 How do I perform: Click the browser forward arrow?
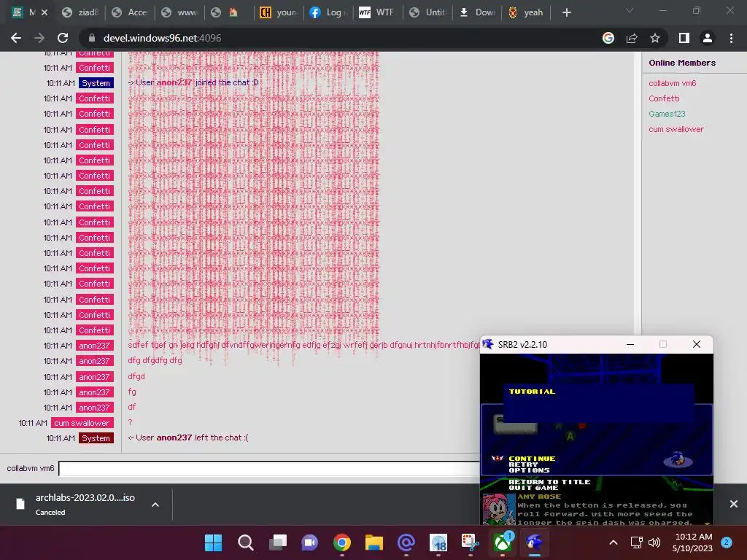tap(39, 38)
